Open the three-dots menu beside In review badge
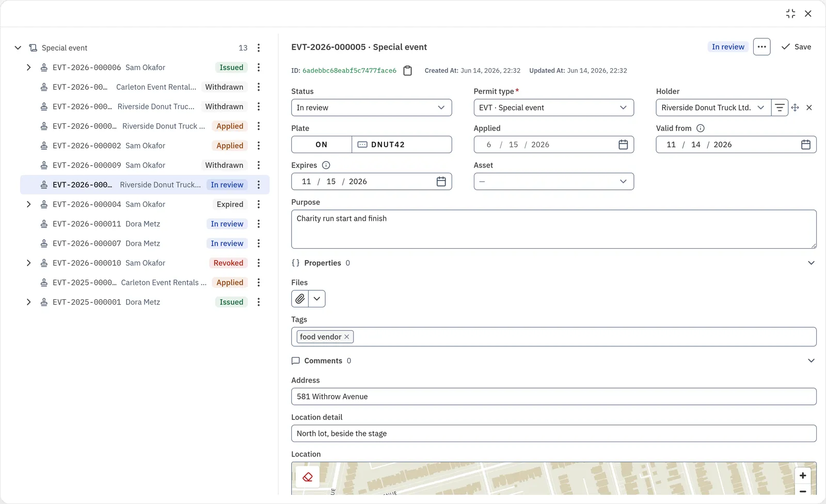826x504 pixels. pos(761,47)
